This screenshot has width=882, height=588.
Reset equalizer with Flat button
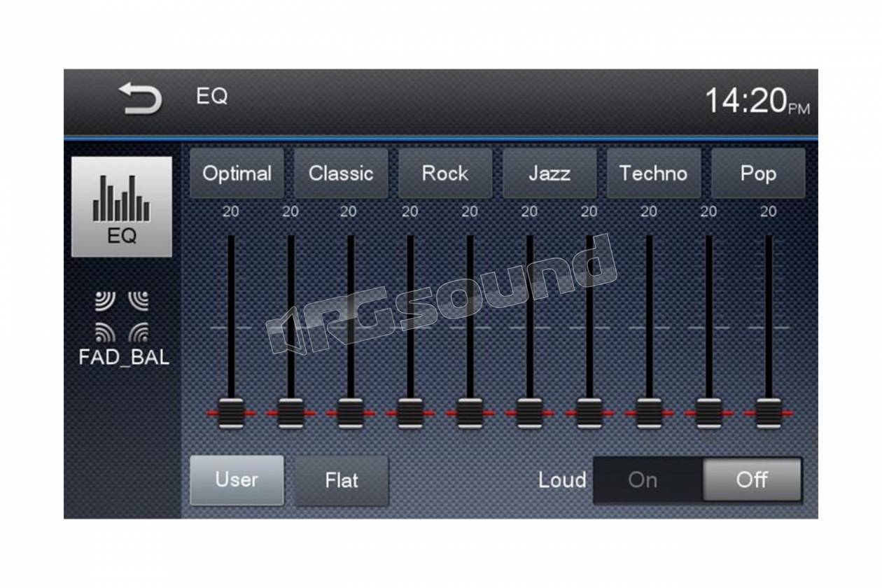pos(341,480)
